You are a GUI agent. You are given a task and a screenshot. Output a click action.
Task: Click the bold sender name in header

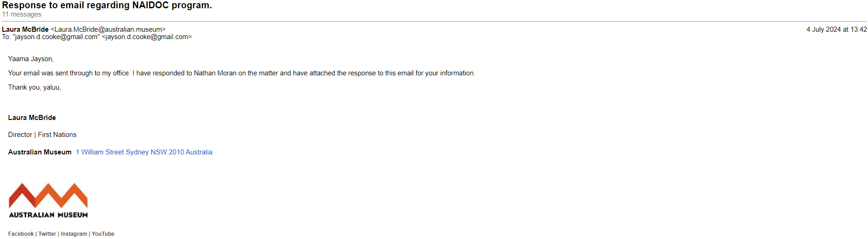pyautogui.click(x=25, y=29)
